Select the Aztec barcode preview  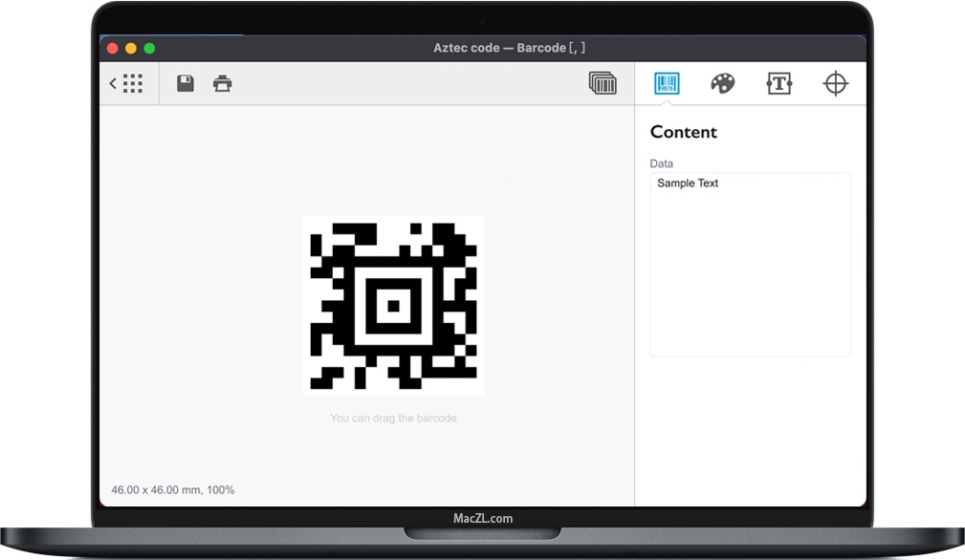click(x=393, y=306)
